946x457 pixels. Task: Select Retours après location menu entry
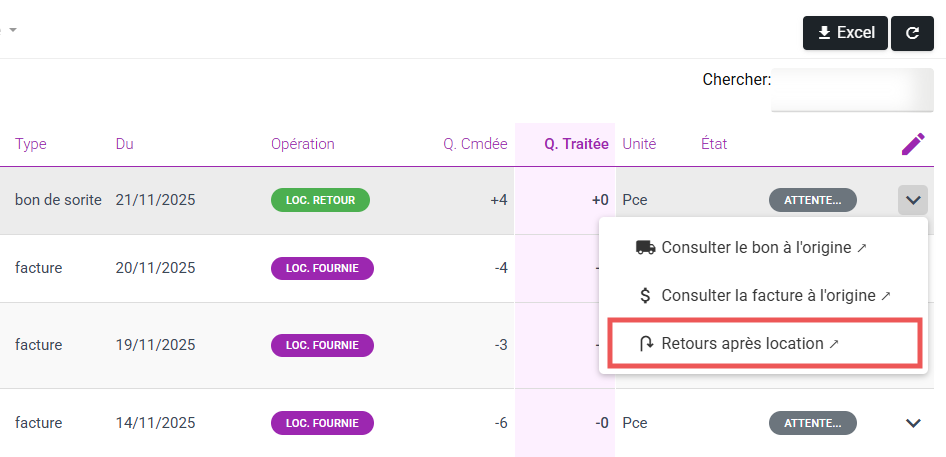pyautogui.click(x=748, y=343)
